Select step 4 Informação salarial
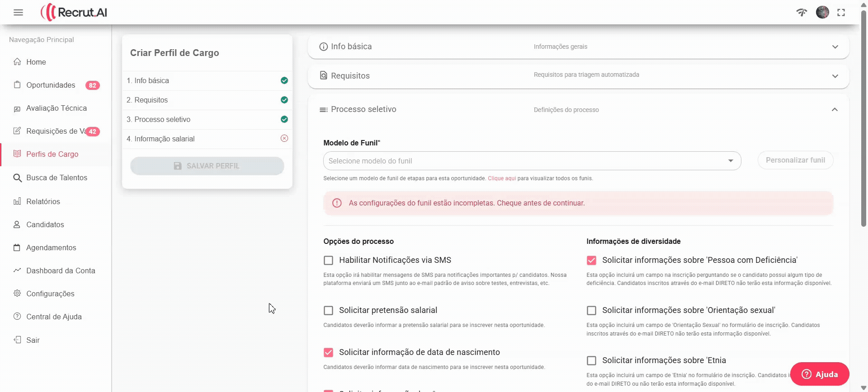The image size is (868, 392). pyautogui.click(x=165, y=139)
